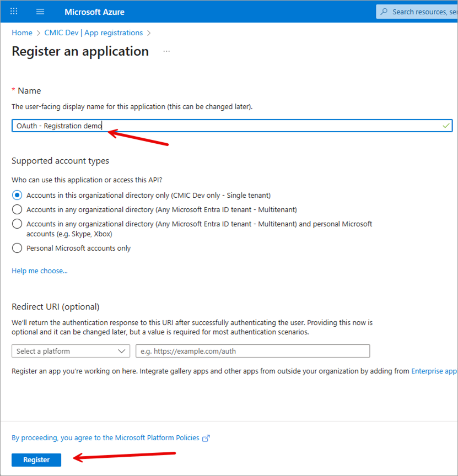This screenshot has width=458, height=476.
Task: Open the portal hamburger menu
Action: (x=40, y=11)
